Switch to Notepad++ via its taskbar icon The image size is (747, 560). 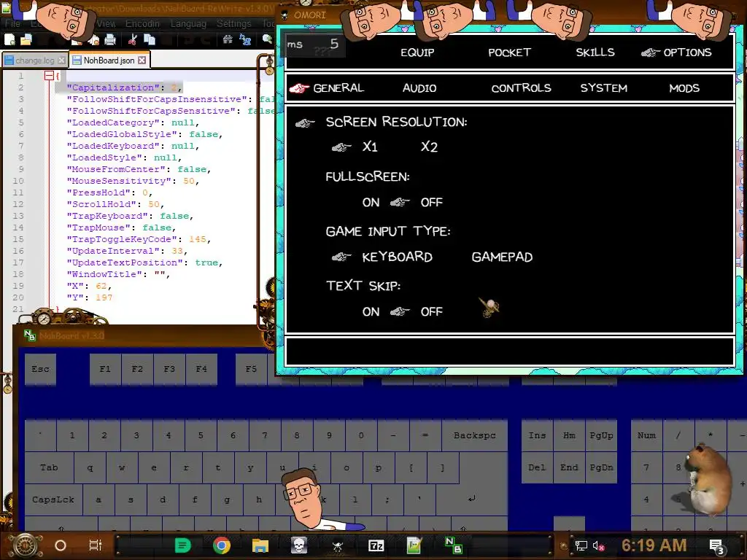click(x=414, y=545)
